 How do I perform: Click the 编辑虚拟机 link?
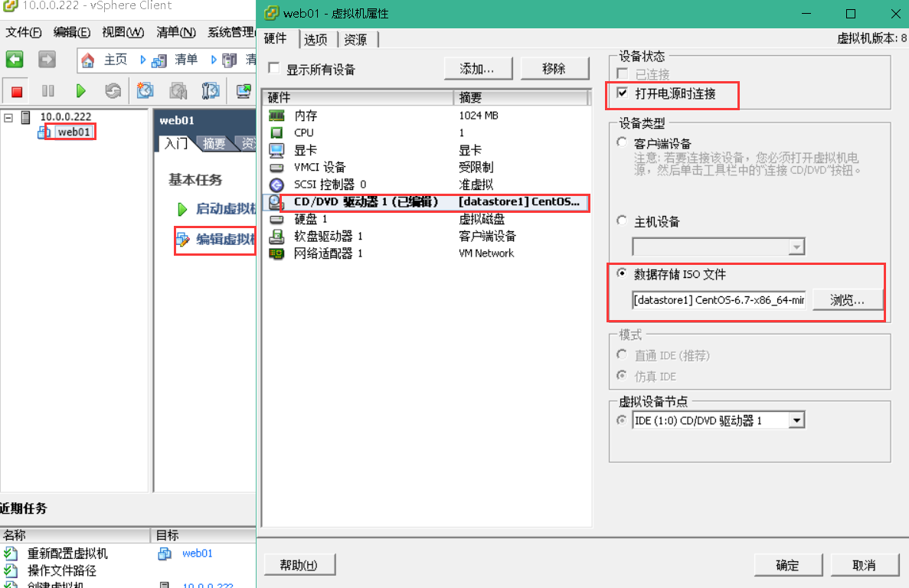point(225,239)
